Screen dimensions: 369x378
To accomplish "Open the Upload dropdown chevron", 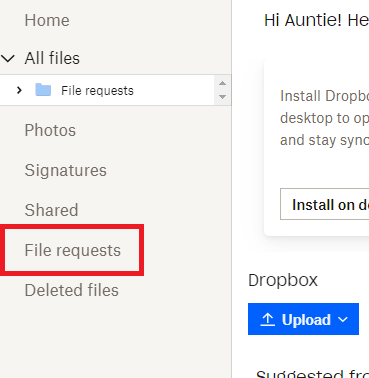I will [x=343, y=320].
